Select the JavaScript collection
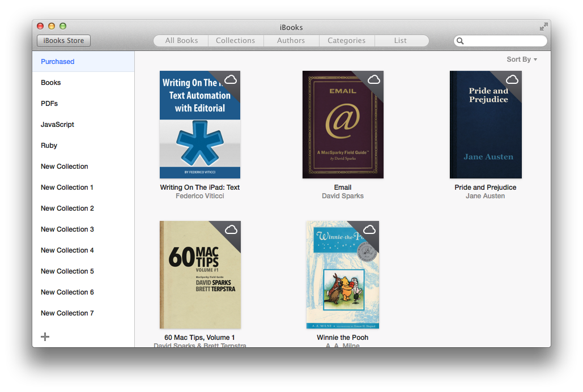Screen dimensions: 583x392 point(83,124)
